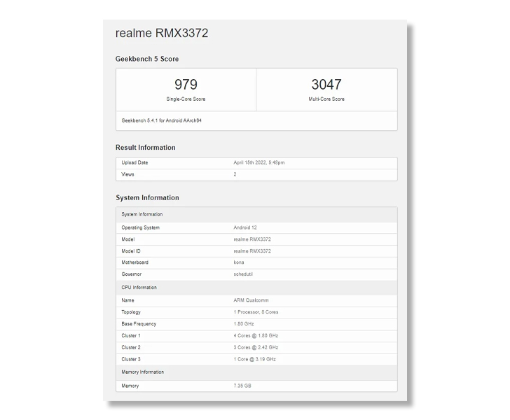510x420 pixels.
Task: Click the Motherboard label
Action: (135, 262)
